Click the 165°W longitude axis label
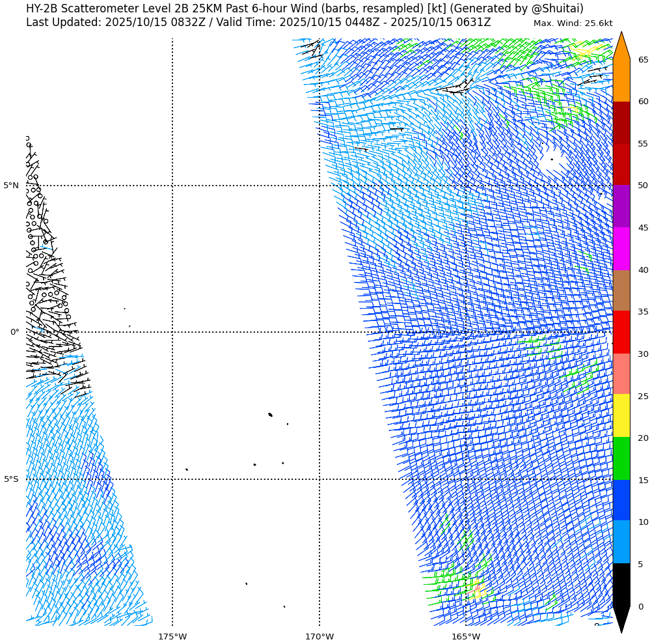 point(466,636)
